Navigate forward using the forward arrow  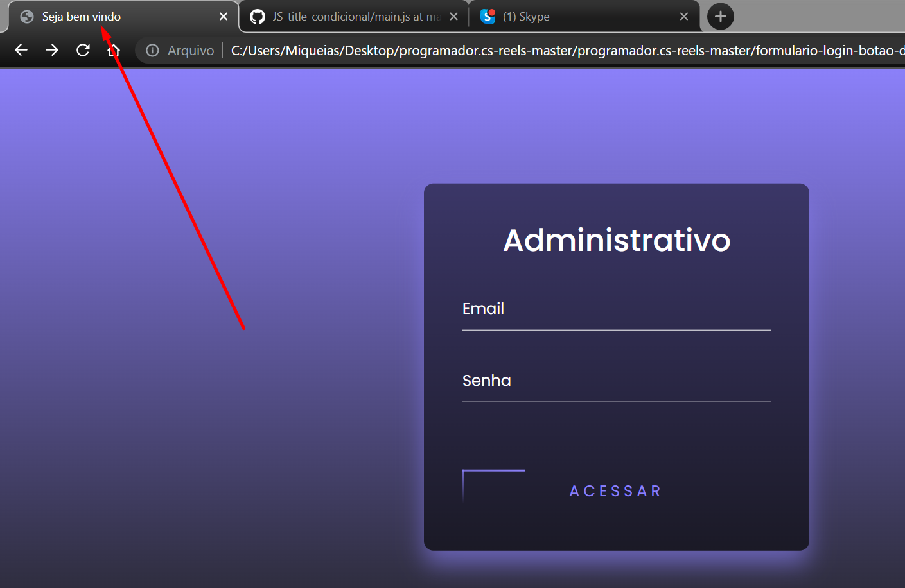pyautogui.click(x=51, y=50)
